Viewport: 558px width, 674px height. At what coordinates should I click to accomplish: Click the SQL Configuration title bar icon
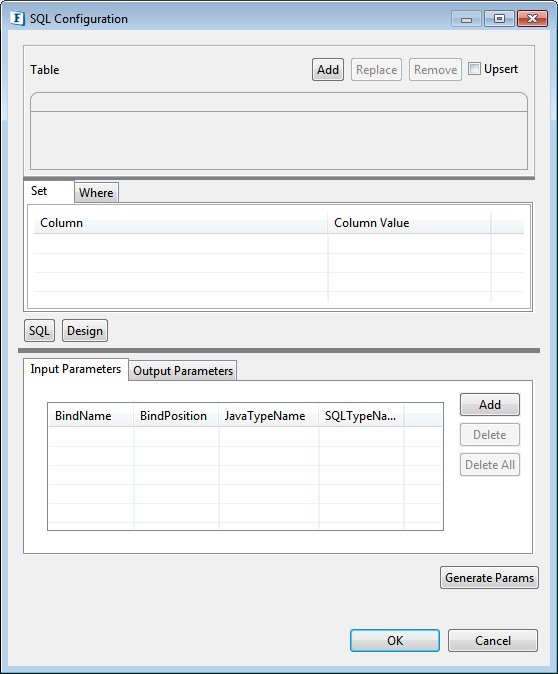point(17,18)
